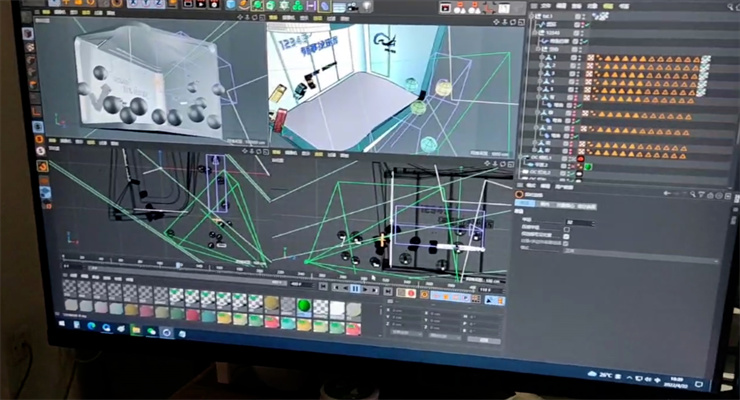Image resolution: width=740 pixels, height=400 pixels.
Task: Toggle the red visibility dot in object manager
Action: point(580,159)
